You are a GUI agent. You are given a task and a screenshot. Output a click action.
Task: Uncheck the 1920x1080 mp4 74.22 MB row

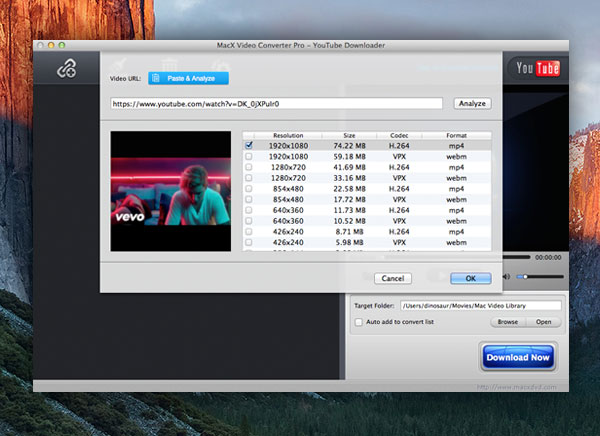(249, 145)
